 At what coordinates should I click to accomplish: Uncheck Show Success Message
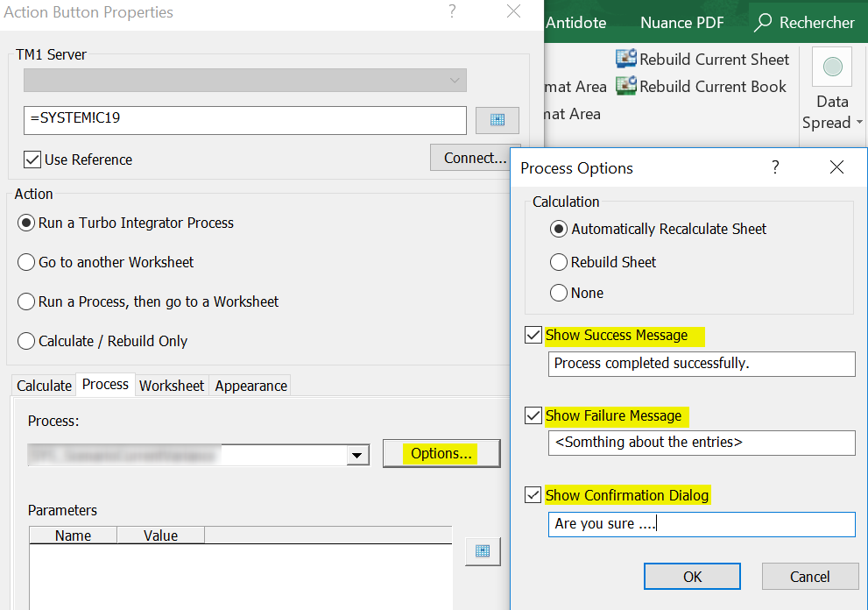(533, 335)
